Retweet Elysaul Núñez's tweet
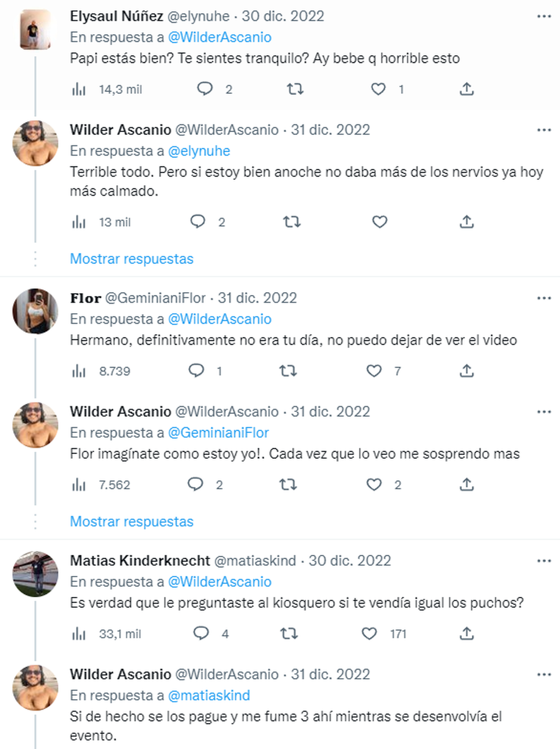 [295, 89]
